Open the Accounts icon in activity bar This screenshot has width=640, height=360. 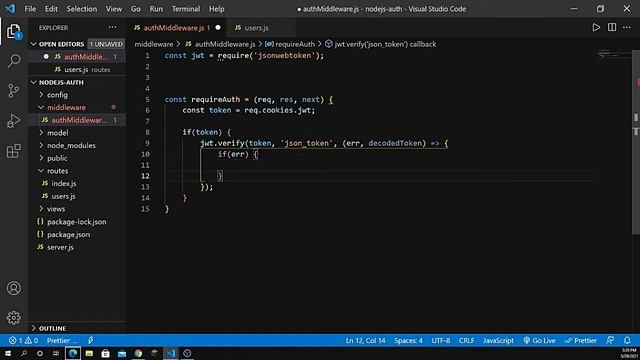pyautogui.click(x=13, y=288)
